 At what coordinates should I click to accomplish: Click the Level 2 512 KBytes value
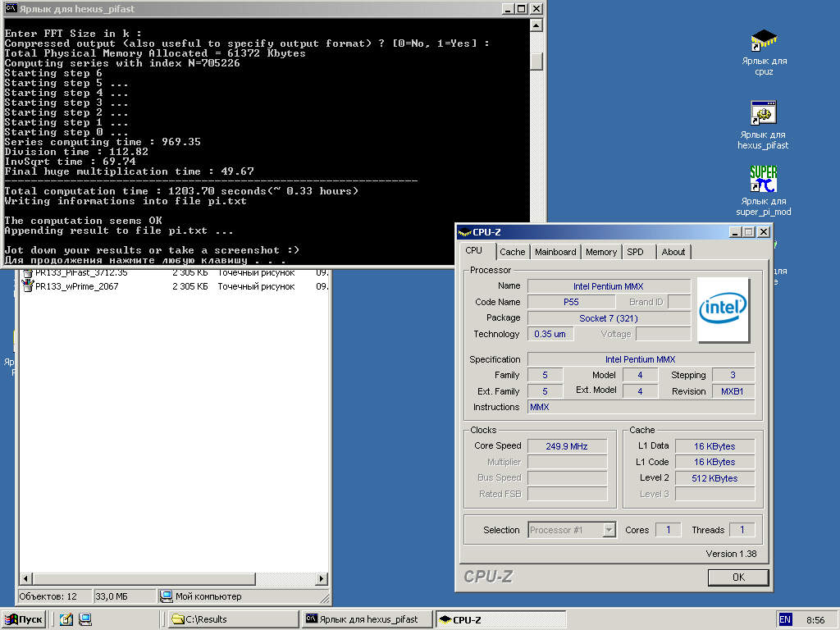[714, 478]
